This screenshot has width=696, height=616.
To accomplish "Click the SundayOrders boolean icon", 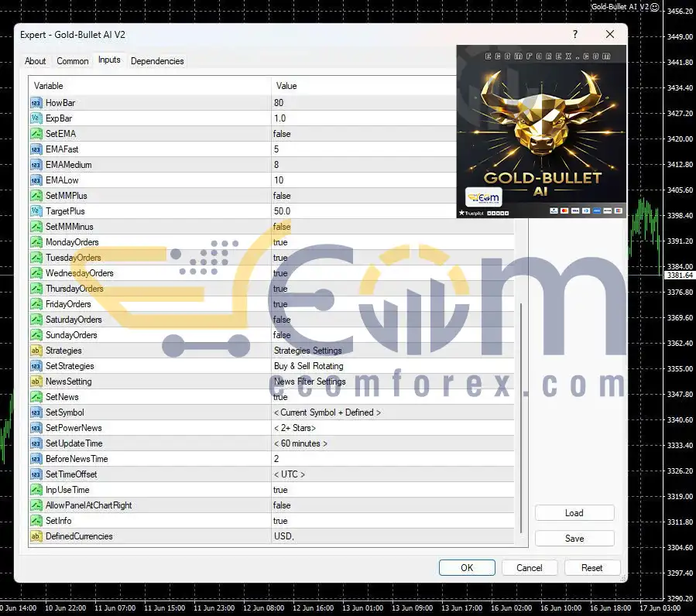I will [x=36, y=335].
